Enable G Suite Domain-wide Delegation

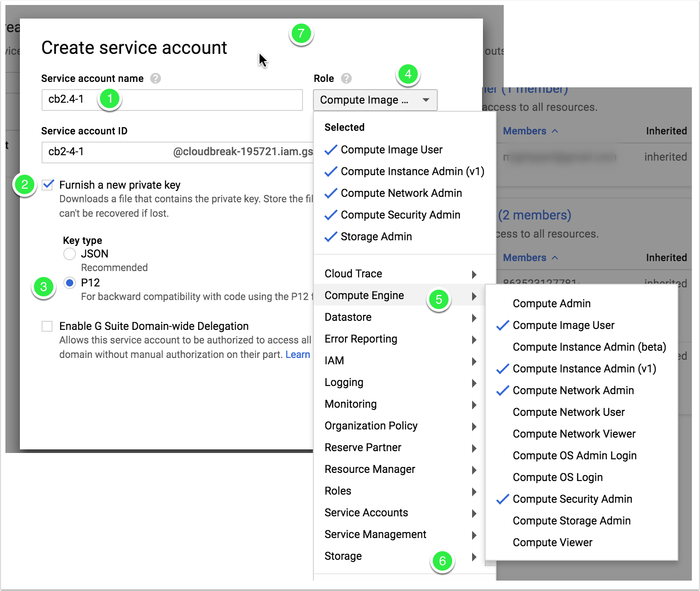(47, 325)
